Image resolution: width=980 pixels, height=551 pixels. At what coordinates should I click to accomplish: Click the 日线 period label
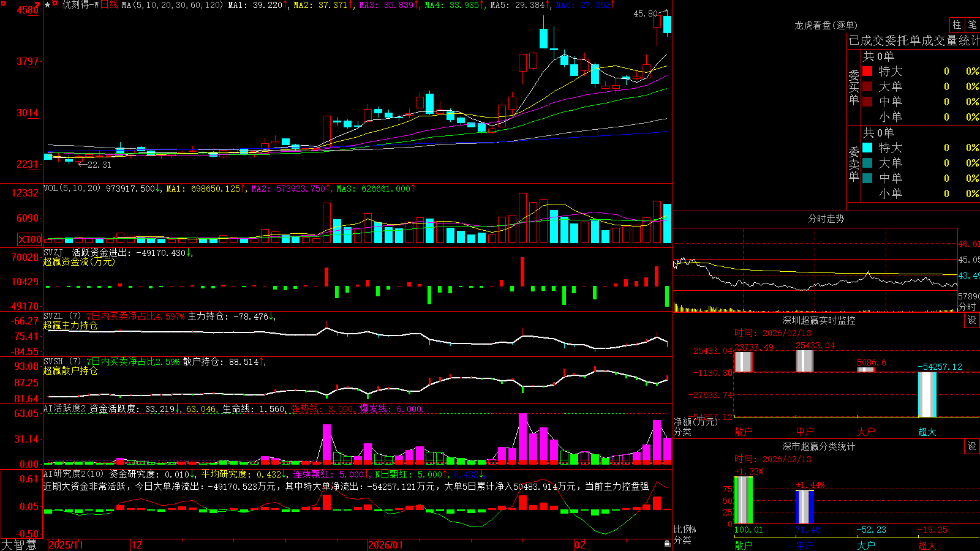[110, 5]
